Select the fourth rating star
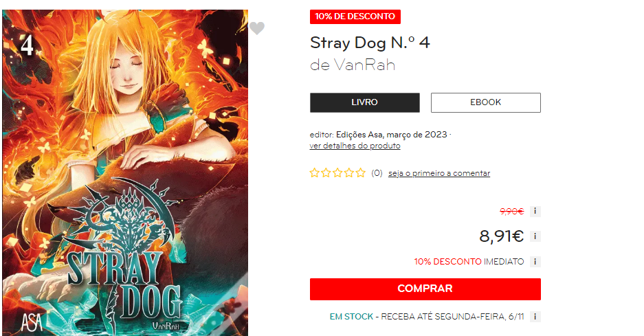 click(349, 173)
